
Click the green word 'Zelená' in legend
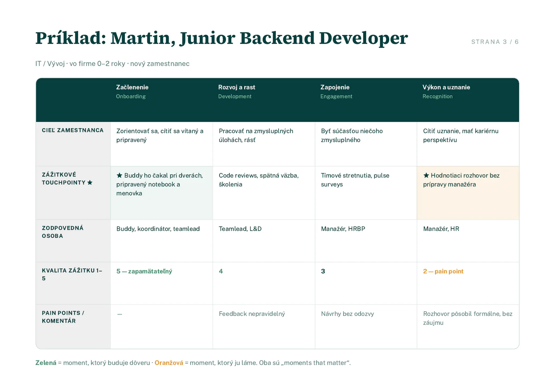pos(46,363)
